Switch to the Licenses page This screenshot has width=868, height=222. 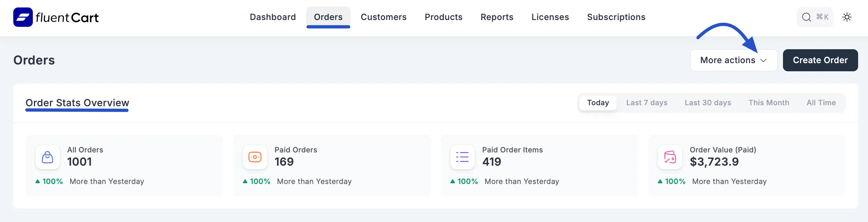(x=550, y=17)
